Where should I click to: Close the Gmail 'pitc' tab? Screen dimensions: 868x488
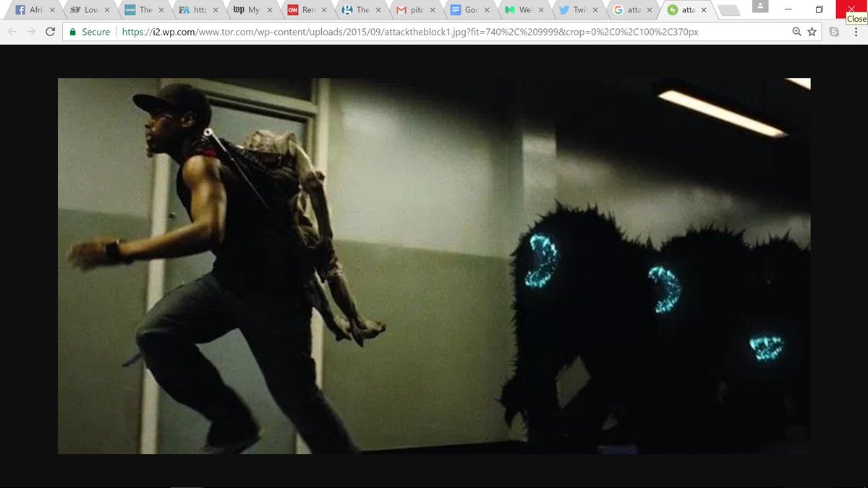coord(433,10)
